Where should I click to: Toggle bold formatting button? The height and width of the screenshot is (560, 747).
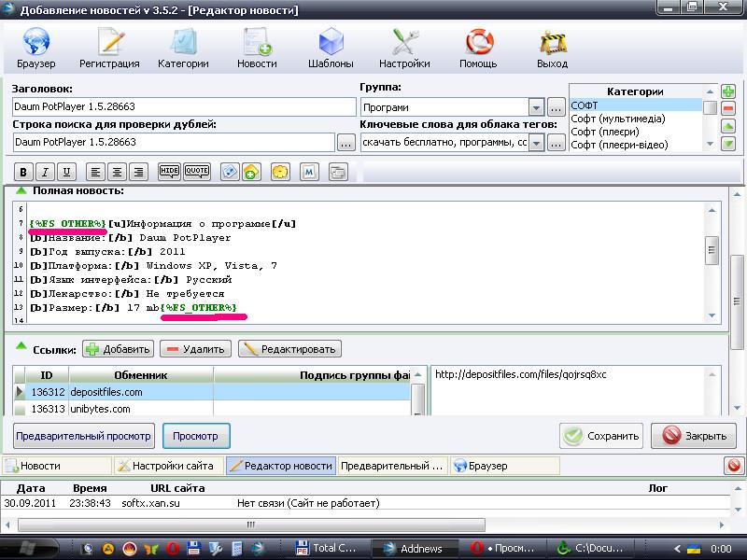[x=22, y=172]
